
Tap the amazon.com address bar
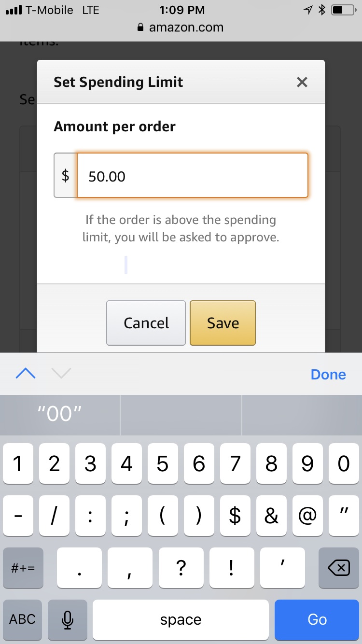[181, 28]
